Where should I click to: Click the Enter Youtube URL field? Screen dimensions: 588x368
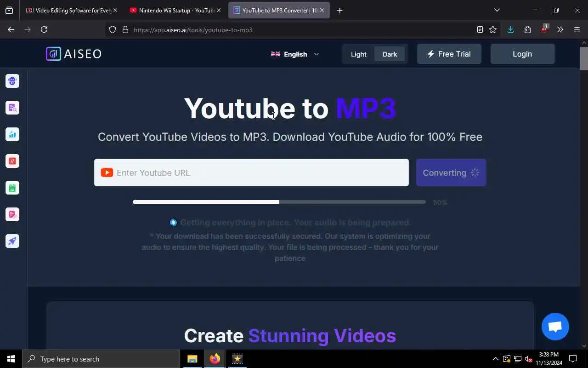(251, 172)
